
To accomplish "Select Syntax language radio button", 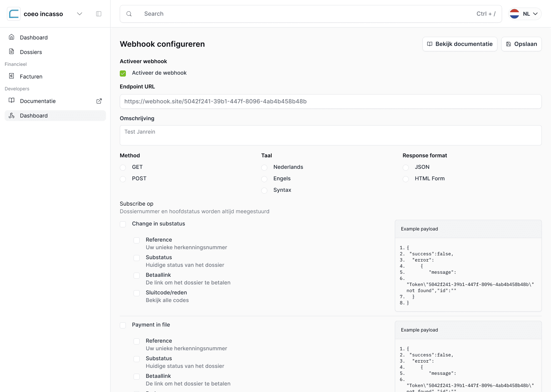I will 264,190.
